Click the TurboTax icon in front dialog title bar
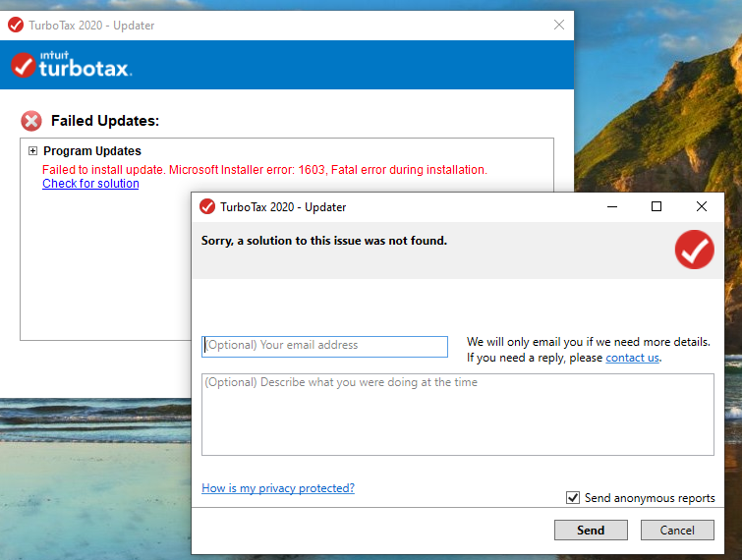742x560 pixels. tap(207, 206)
